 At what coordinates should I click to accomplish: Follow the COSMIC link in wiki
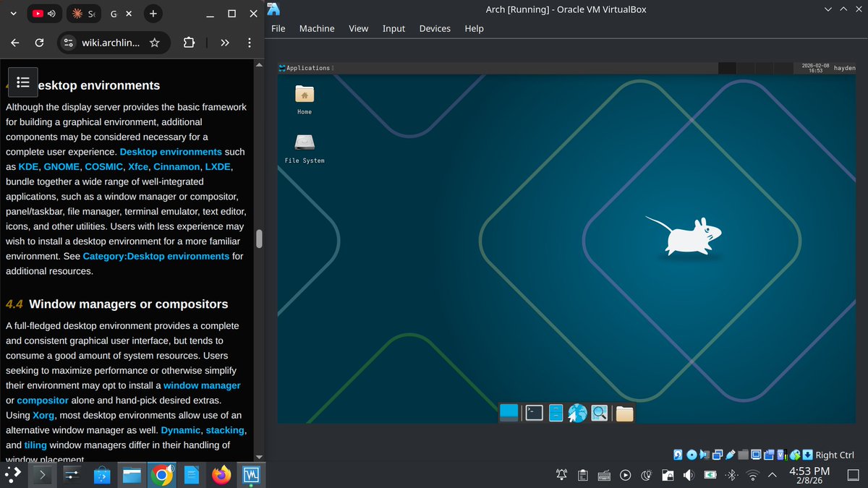coord(104,167)
